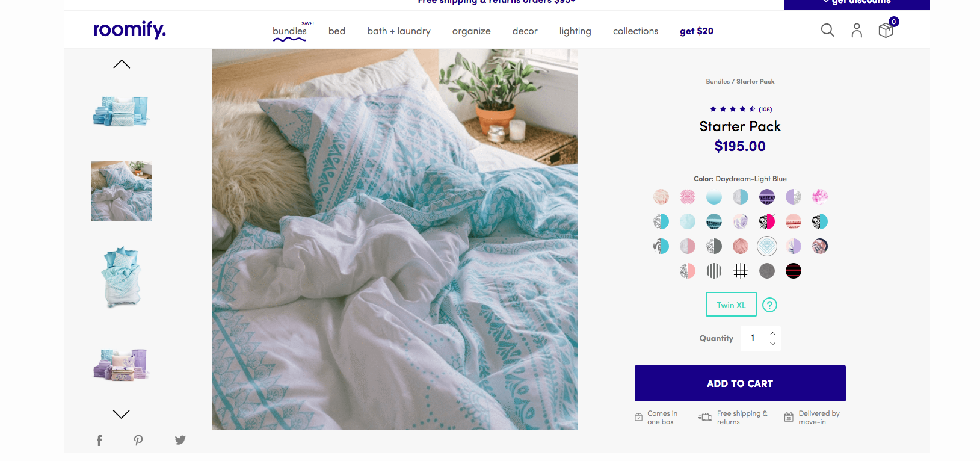Select the Twin XL size option
Screen dimensions: 980x461
point(731,305)
